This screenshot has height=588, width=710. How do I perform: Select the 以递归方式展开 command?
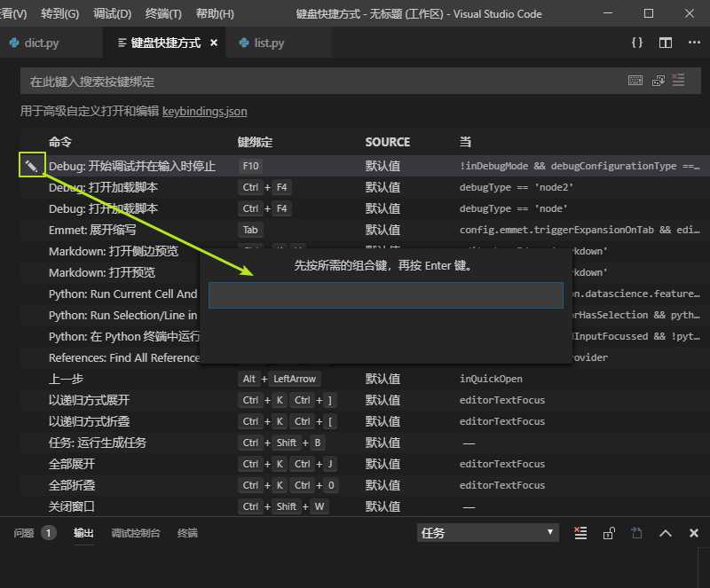tap(90, 400)
